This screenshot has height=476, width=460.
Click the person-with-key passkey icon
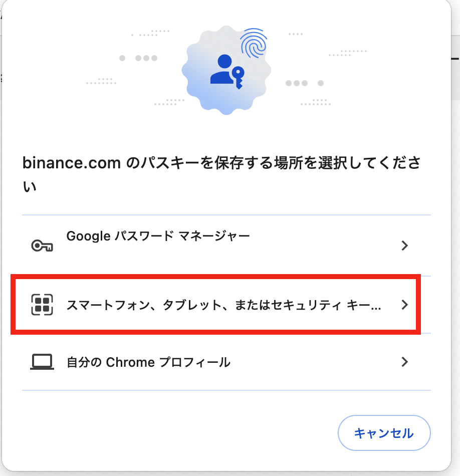tap(227, 71)
